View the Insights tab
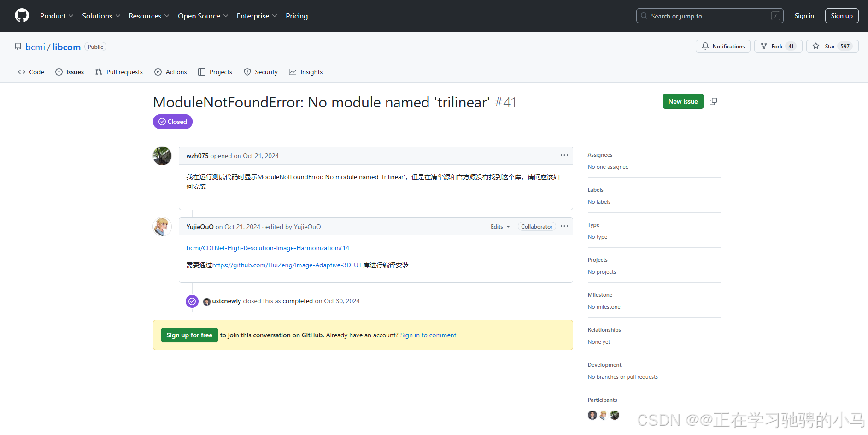This screenshot has height=435, width=868. pos(305,72)
